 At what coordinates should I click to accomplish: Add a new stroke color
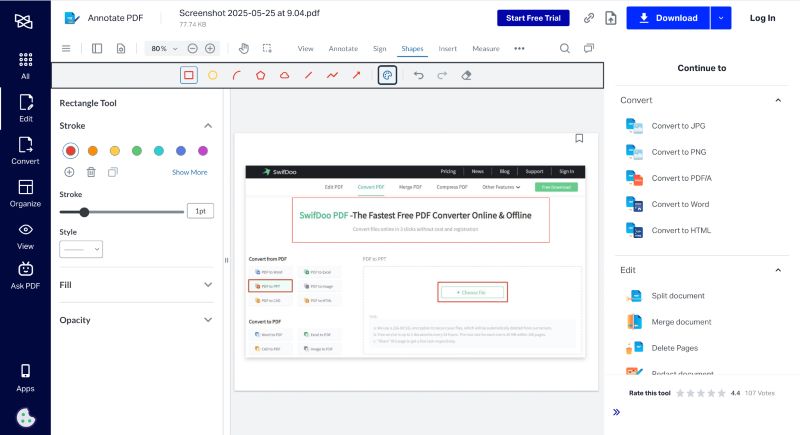click(69, 172)
